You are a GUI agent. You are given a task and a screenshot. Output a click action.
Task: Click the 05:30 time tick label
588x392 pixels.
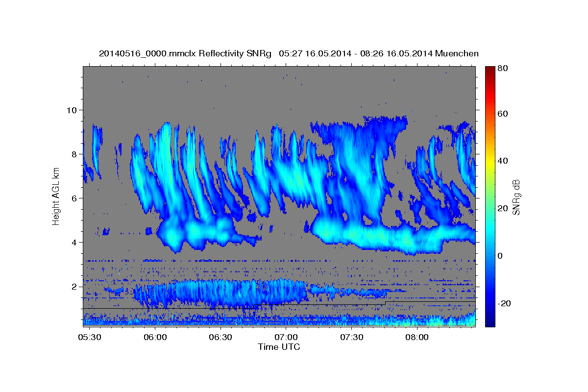click(90, 338)
